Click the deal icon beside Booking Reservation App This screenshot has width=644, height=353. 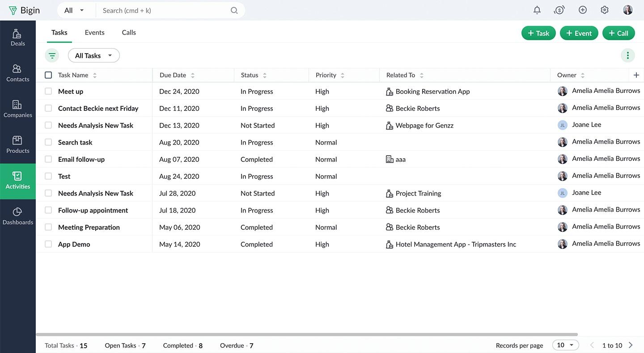[x=390, y=92]
